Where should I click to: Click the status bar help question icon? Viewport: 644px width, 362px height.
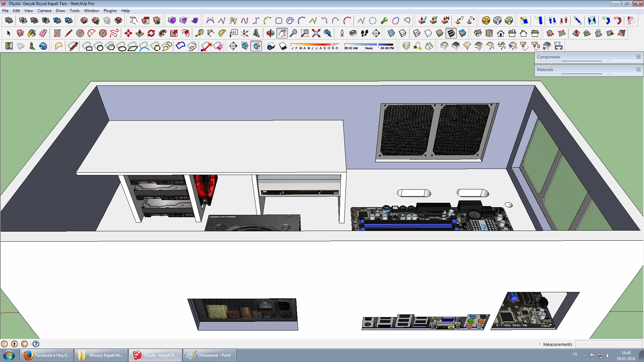(x=36, y=344)
